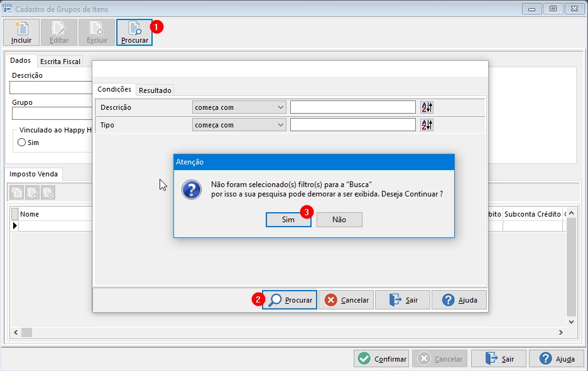Click the question mark icon in Atenção dialog
This screenshot has height=371, width=588.
click(192, 189)
